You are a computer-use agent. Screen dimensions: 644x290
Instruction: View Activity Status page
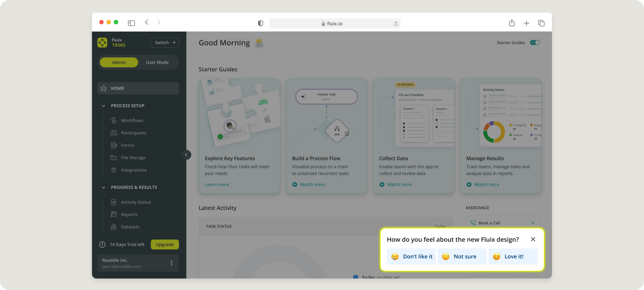tap(136, 202)
